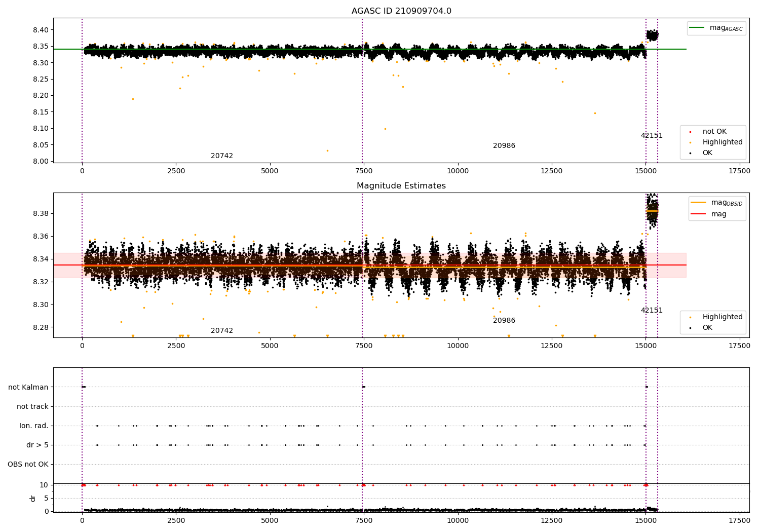Click the OK entry in middle plot legend
This screenshot has height=532, width=760.
pyautogui.click(x=701, y=328)
